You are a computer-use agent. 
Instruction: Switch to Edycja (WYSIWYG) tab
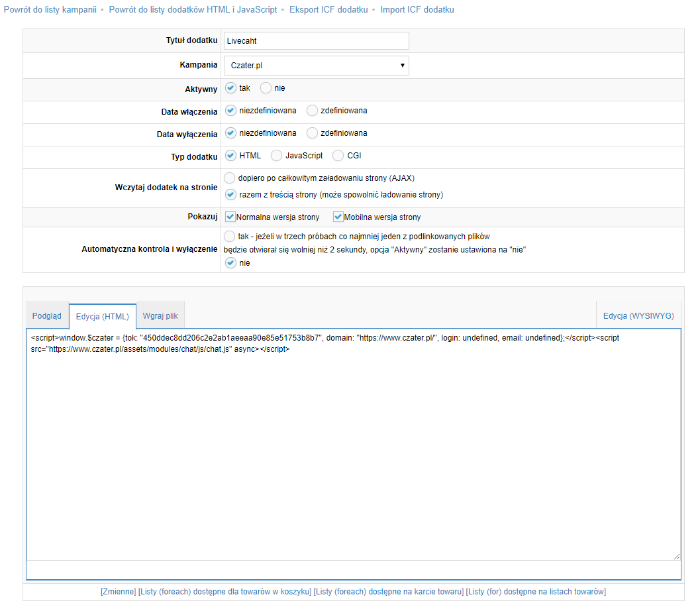point(638,316)
